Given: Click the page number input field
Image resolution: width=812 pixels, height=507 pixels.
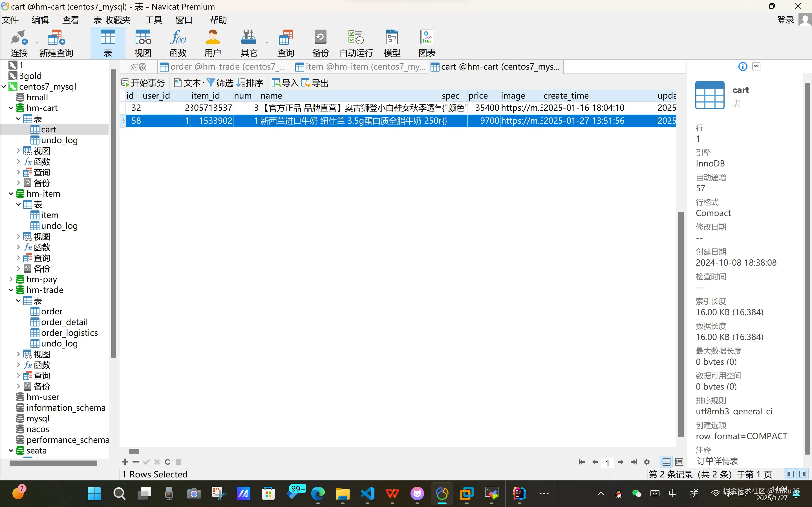Looking at the screenshot, I should tap(607, 463).
